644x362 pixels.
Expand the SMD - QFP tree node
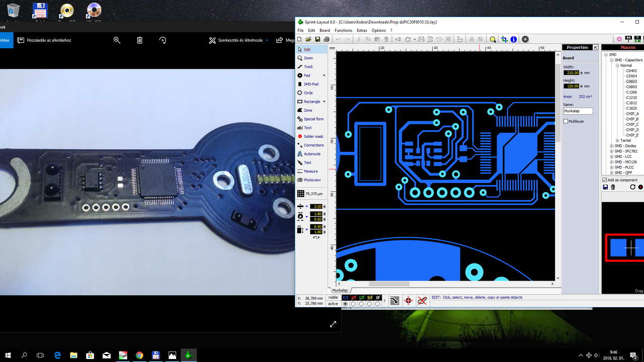(x=612, y=173)
